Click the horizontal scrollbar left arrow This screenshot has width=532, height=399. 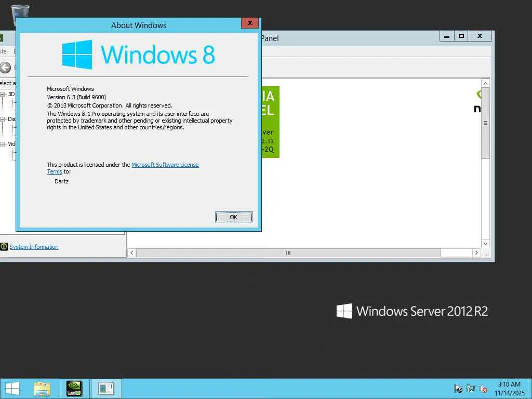coord(131,253)
